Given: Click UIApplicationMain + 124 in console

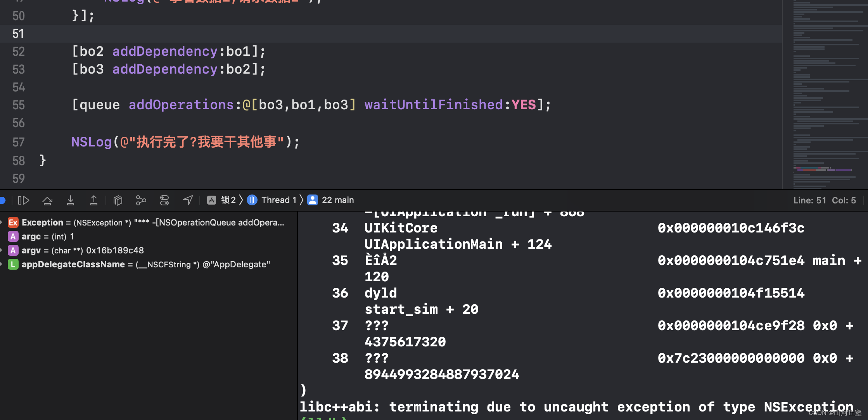Looking at the screenshot, I should click(x=458, y=244).
